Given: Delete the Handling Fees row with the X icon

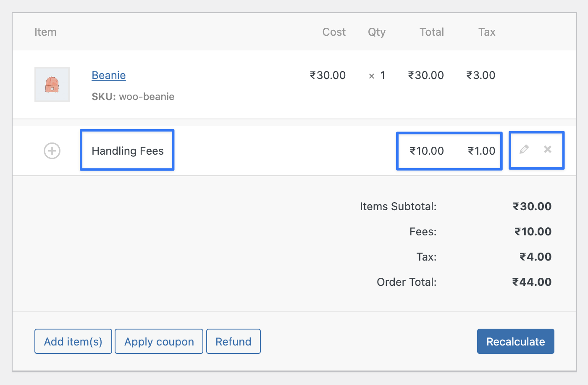Looking at the screenshot, I should tap(548, 149).
